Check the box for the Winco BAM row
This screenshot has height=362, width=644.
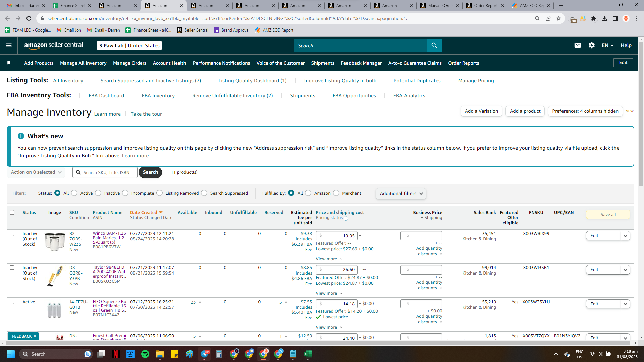(12, 234)
